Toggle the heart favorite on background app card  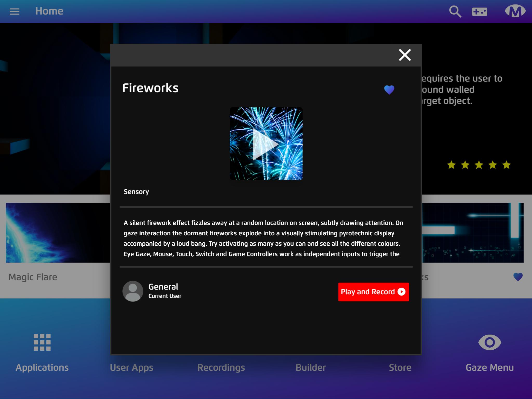[518, 277]
